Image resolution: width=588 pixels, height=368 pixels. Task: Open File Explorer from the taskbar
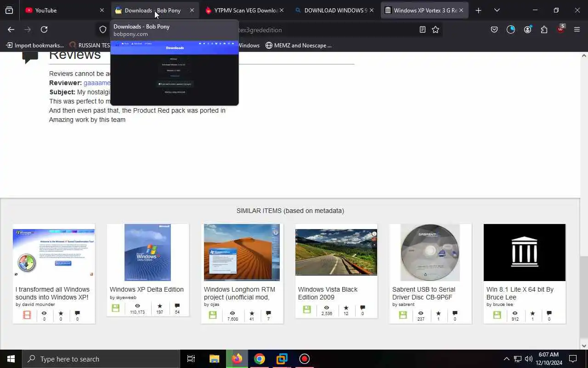[215, 359]
